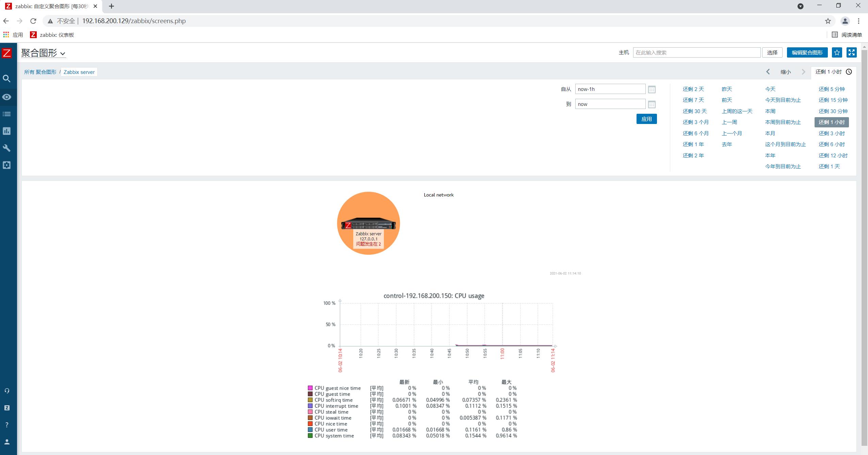The width and height of the screenshot is (868, 455).
Task: Click the Zabbix server breadcrumb link
Action: [x=79, y=72]
